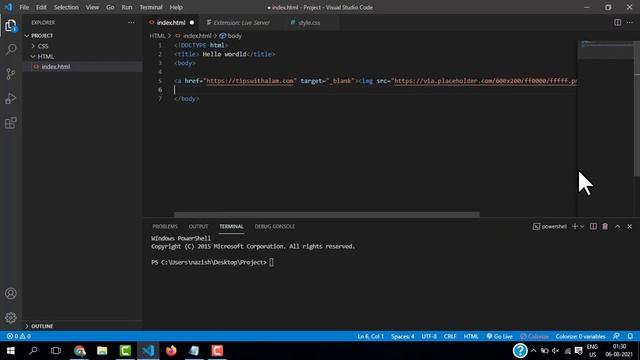Click Go Live in status bar
The width and height of the screenshot is (640, 360).
[x=500, y=336]
